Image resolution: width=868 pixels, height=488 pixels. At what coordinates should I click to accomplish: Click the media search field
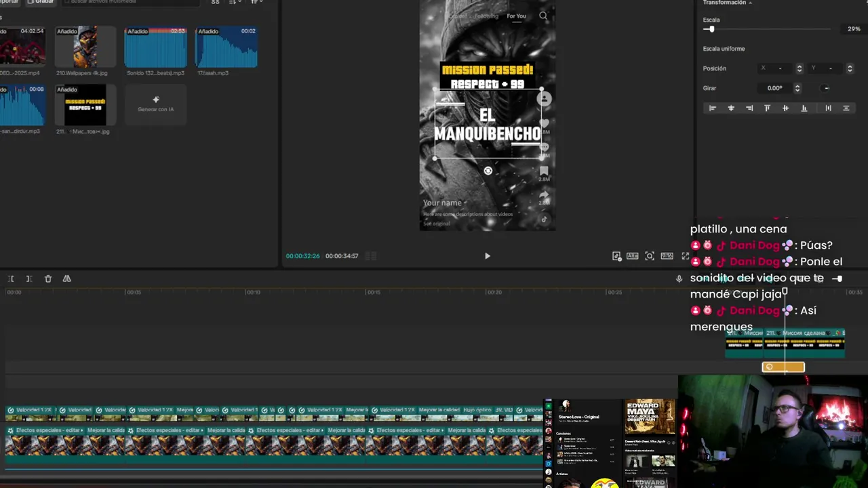click(131, 2)
